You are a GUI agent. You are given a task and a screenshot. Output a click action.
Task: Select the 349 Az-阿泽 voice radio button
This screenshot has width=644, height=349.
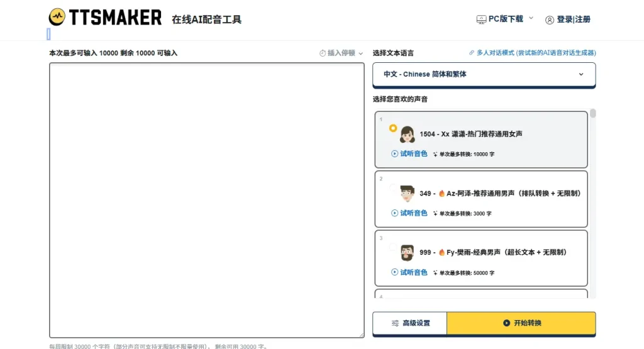point(393,187)
